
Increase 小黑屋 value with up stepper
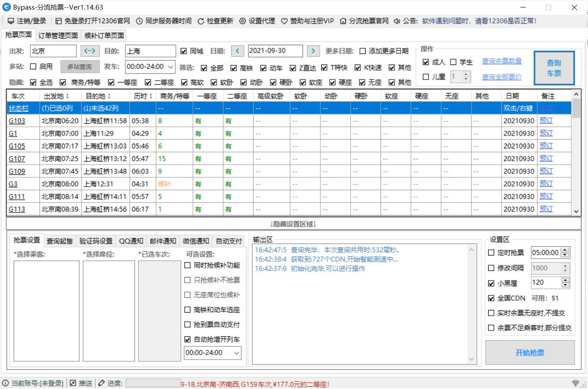coord(566,280)
